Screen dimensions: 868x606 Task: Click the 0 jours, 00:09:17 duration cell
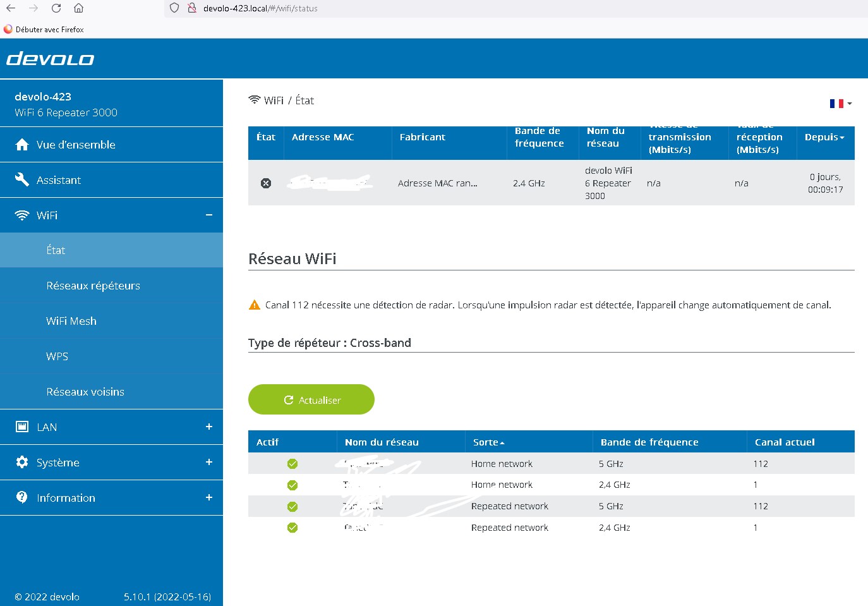pos(826,183)
